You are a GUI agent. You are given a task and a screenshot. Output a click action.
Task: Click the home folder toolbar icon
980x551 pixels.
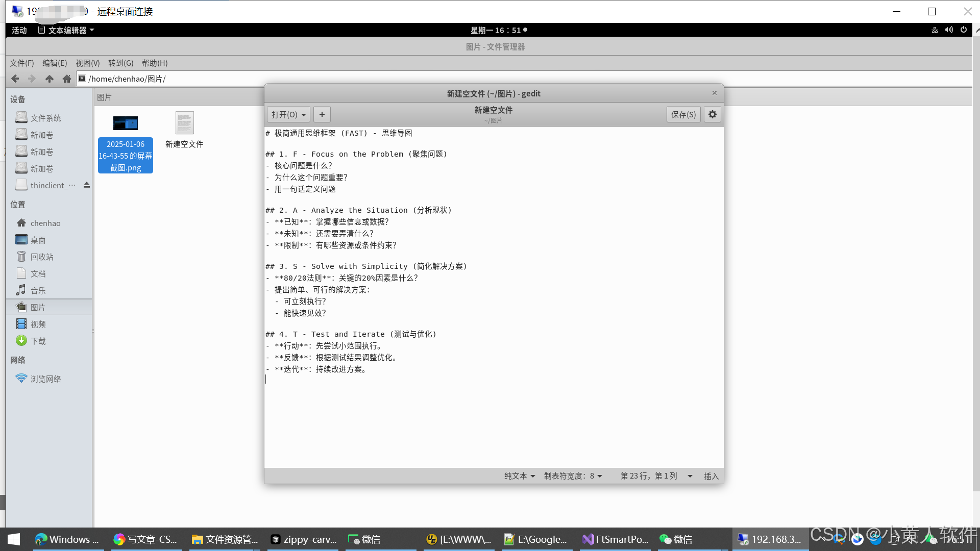click(x=67, y=79)
